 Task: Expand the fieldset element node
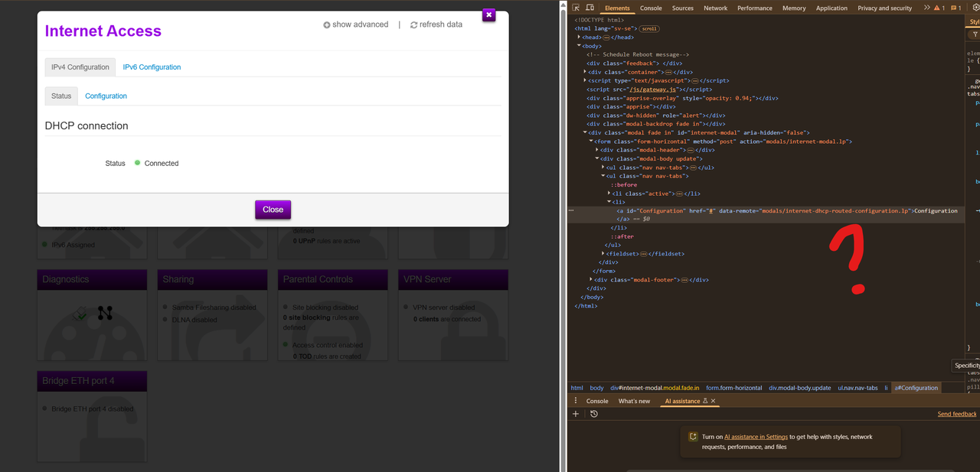603,253
